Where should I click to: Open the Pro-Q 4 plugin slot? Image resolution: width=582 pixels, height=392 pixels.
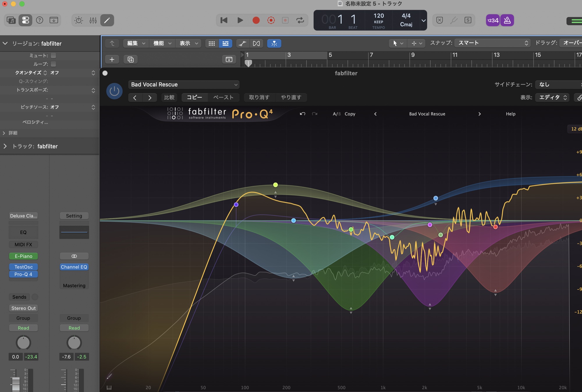pyautogui.click(x=24, y=274)
